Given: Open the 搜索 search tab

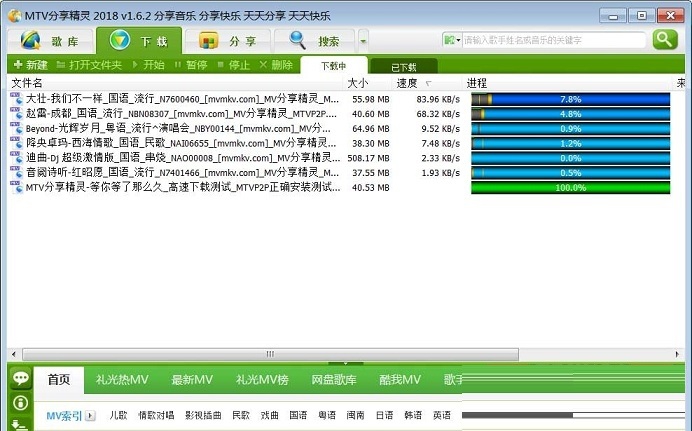Looking at the screenshot, I should click(314, 41).
